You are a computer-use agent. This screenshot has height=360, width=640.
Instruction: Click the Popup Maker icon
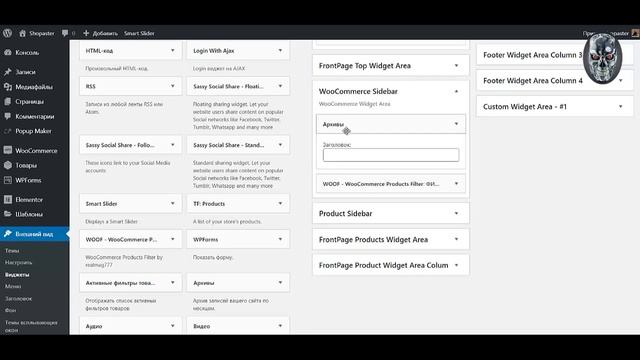pyautogui.click(x=8, y=131)
